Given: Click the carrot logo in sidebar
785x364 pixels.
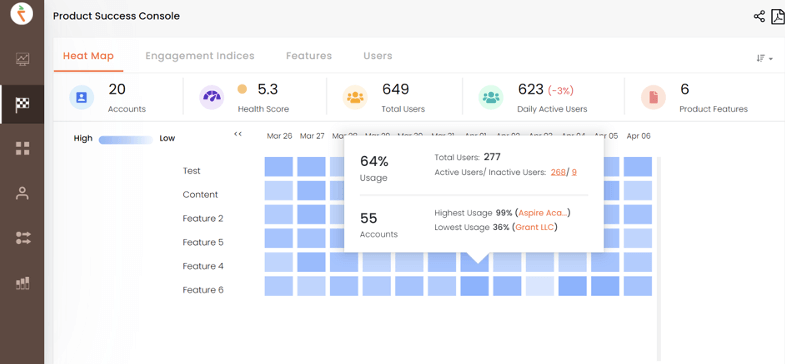Looking at the screenshot, I should [x=22, y=14].
